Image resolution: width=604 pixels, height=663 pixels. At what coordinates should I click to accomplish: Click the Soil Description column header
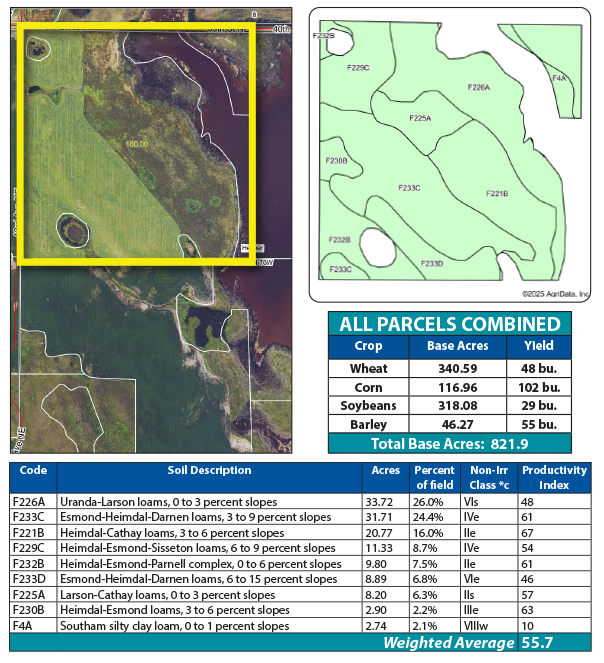point(208,470)
